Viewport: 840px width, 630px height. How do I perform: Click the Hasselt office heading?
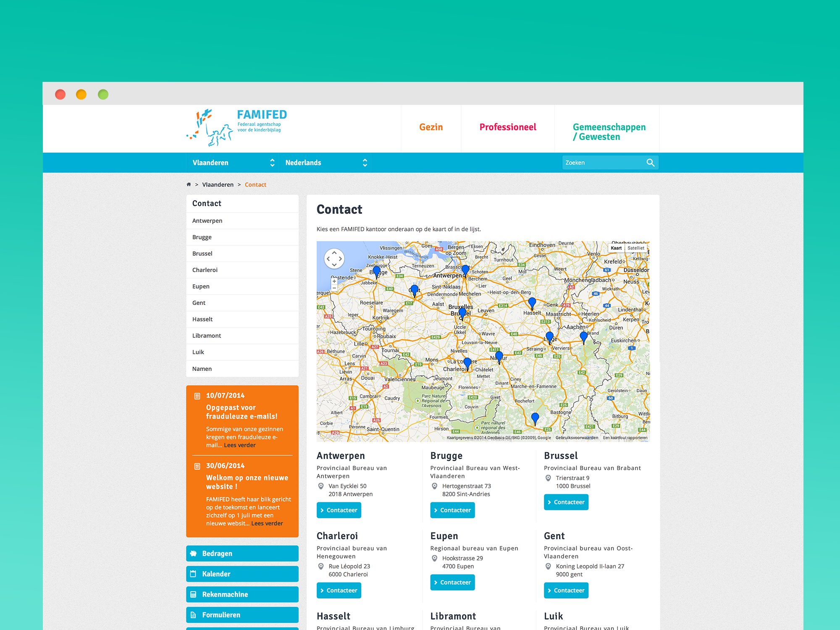coord(333,616)
